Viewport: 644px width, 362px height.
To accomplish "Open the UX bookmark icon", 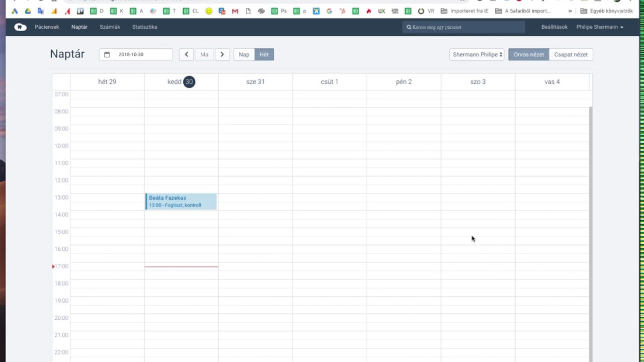I will click(x=382, y=11).
